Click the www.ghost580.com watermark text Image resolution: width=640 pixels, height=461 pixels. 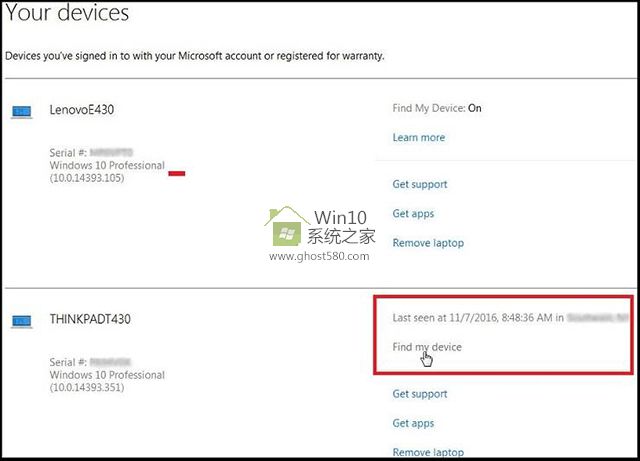click(x=320, y=256)
